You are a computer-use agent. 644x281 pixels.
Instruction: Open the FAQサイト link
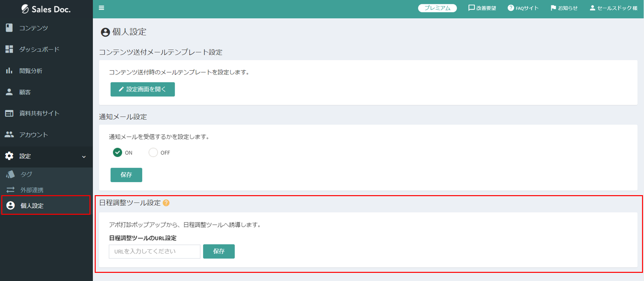click(523, 8)
